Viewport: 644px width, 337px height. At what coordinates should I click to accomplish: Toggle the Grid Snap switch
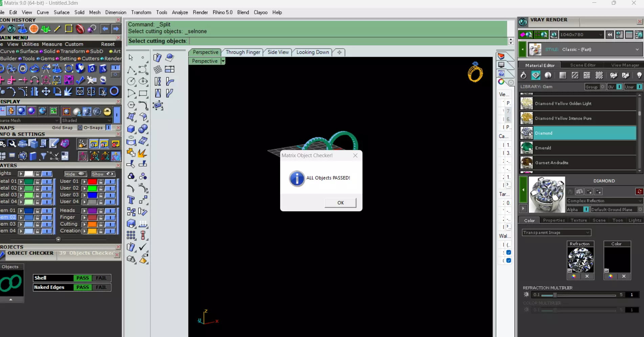pyautogui.click(x=80, y=127)
